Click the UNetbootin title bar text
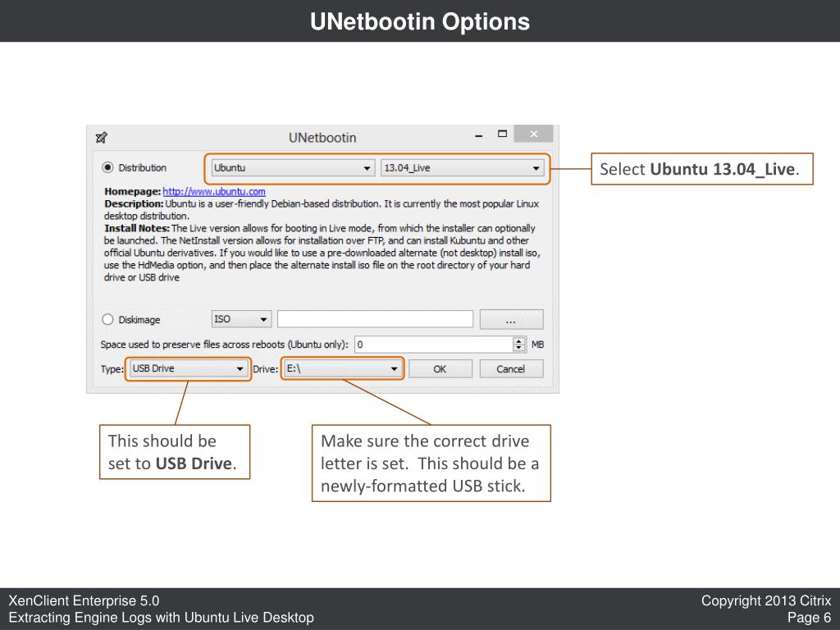 [x=322, y=138]
